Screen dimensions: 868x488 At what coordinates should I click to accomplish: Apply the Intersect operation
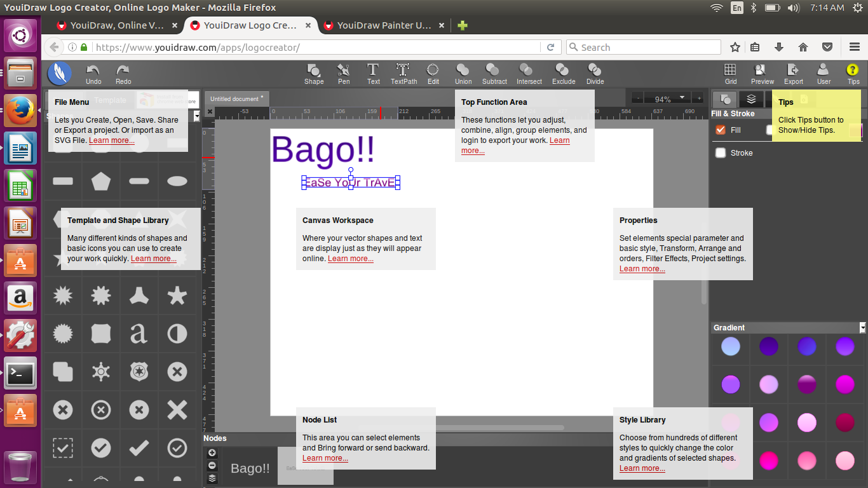[529, 74]
